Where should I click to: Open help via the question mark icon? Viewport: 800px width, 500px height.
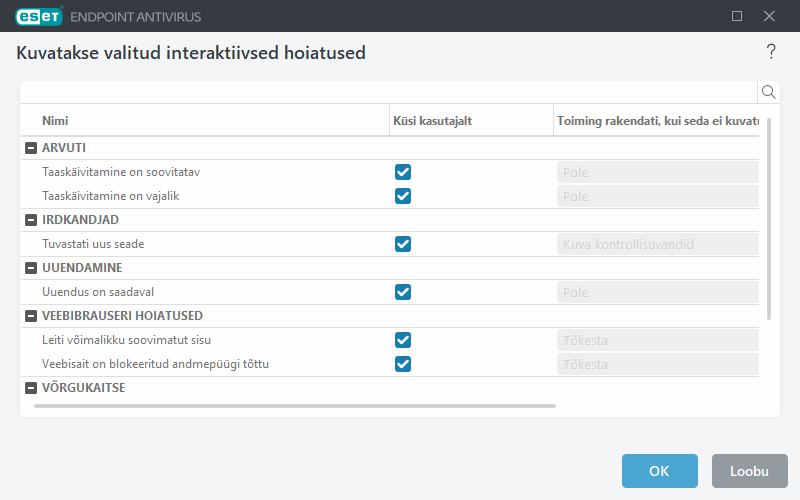pos(771,52)
